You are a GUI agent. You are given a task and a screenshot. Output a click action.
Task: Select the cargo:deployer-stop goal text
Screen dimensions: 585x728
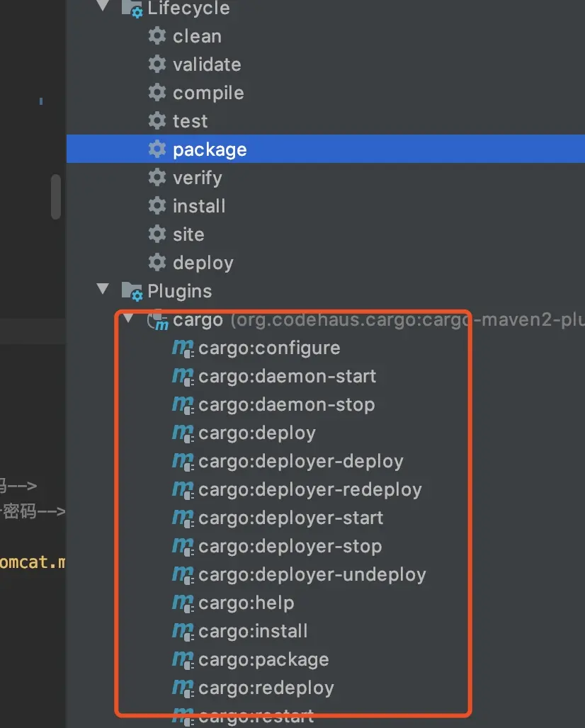(x=290, y=547)
